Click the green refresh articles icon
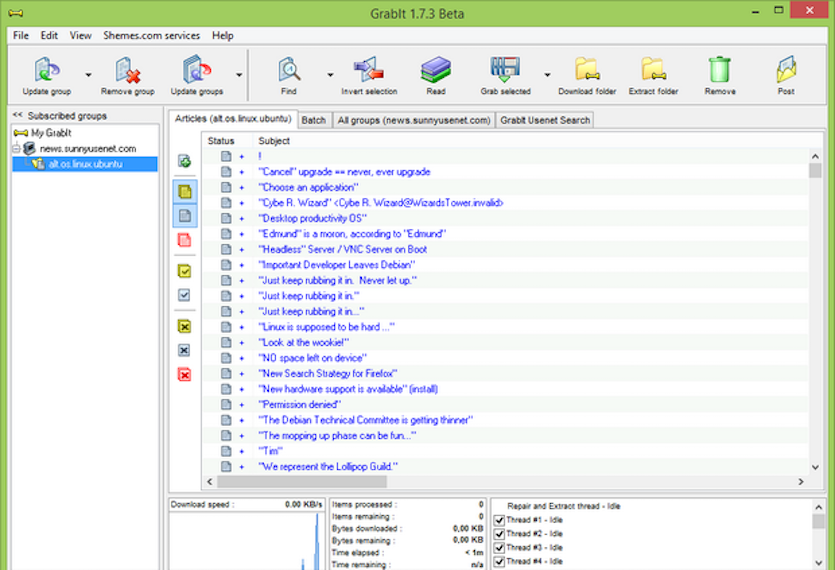 [x=185, y=161]
